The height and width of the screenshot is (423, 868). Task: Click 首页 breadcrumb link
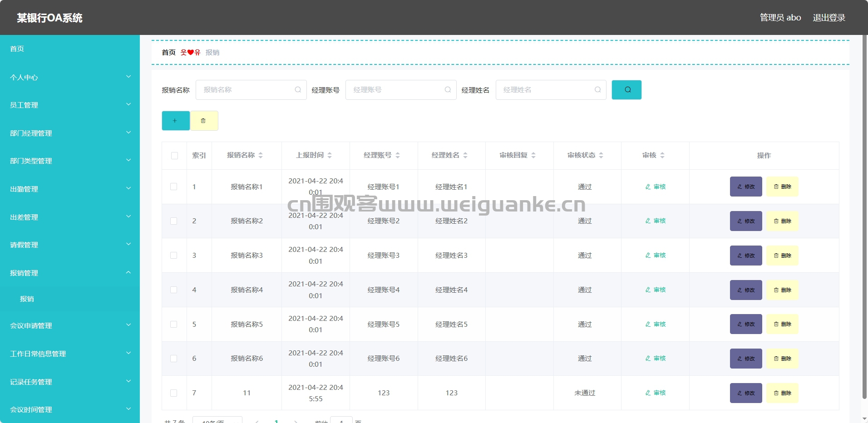coord(168,53)
